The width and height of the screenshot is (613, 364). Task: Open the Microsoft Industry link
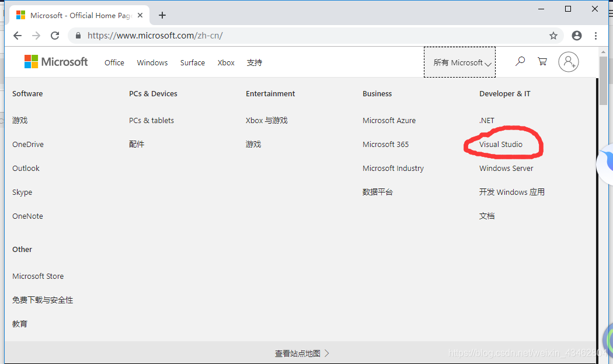pyautogui.click(x=393, y=168)
